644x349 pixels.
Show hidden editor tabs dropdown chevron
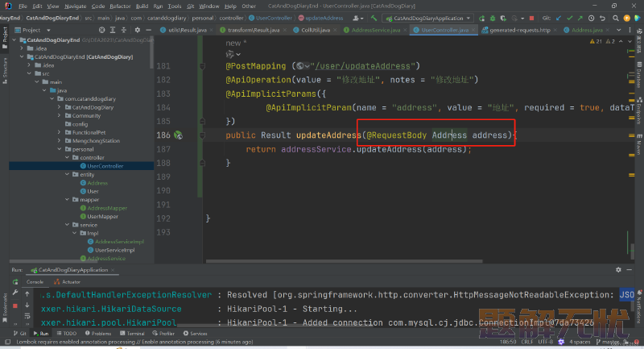click(618, 30)
